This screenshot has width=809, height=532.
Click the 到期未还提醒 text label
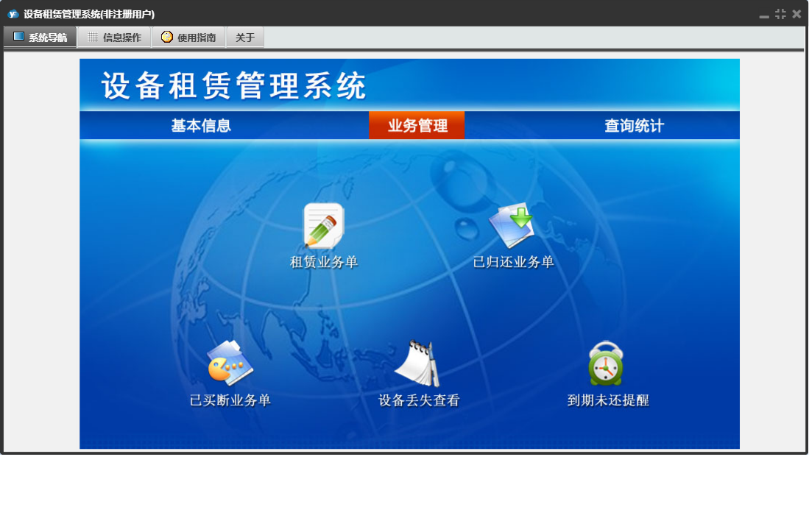(x=608, y=400)
